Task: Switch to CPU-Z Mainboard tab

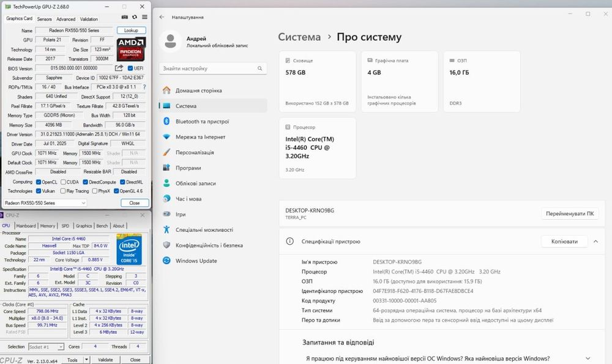Action: pos(26,226)
